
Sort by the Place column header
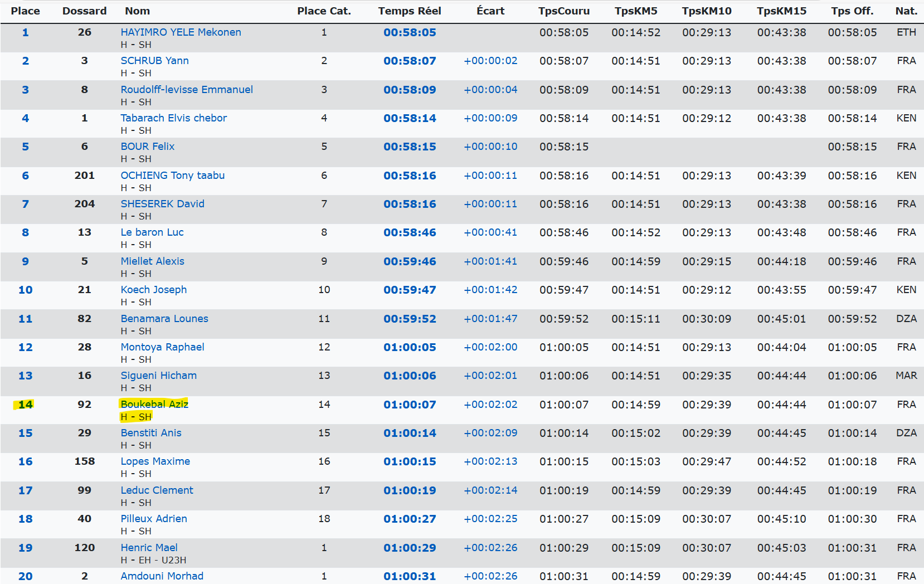pos(25,11)
